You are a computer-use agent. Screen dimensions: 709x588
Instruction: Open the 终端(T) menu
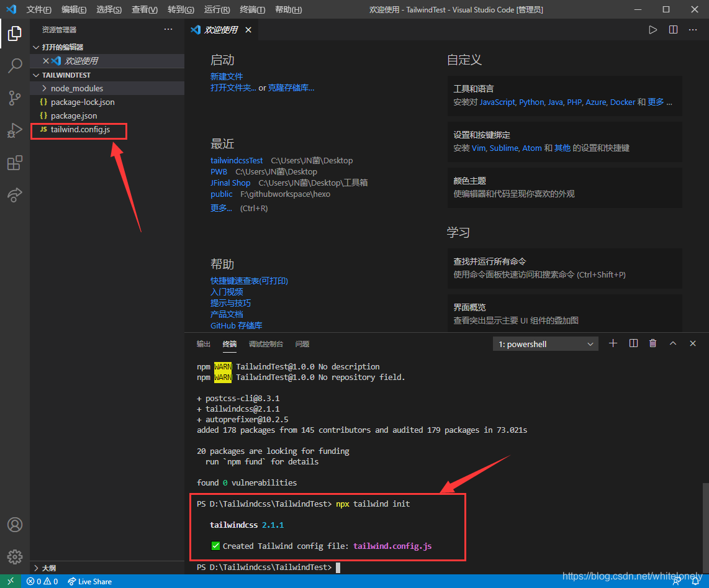(x=252, y=9)
